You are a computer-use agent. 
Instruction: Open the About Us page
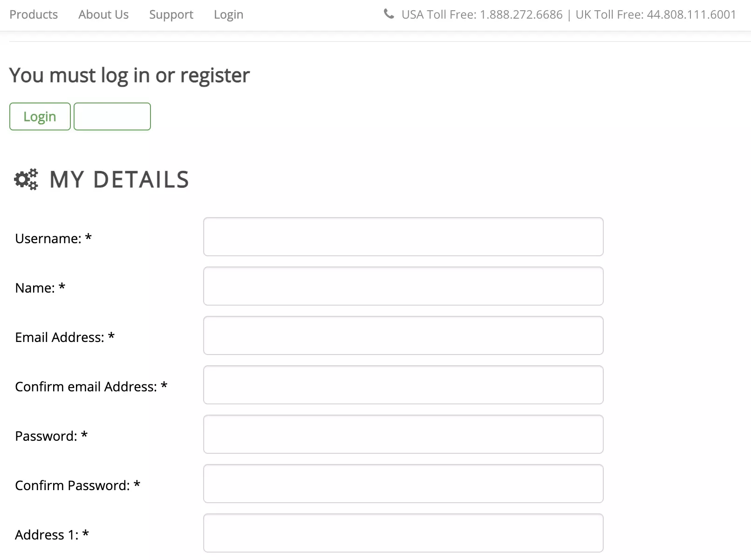pyautogui.click(x=103, y=14)
